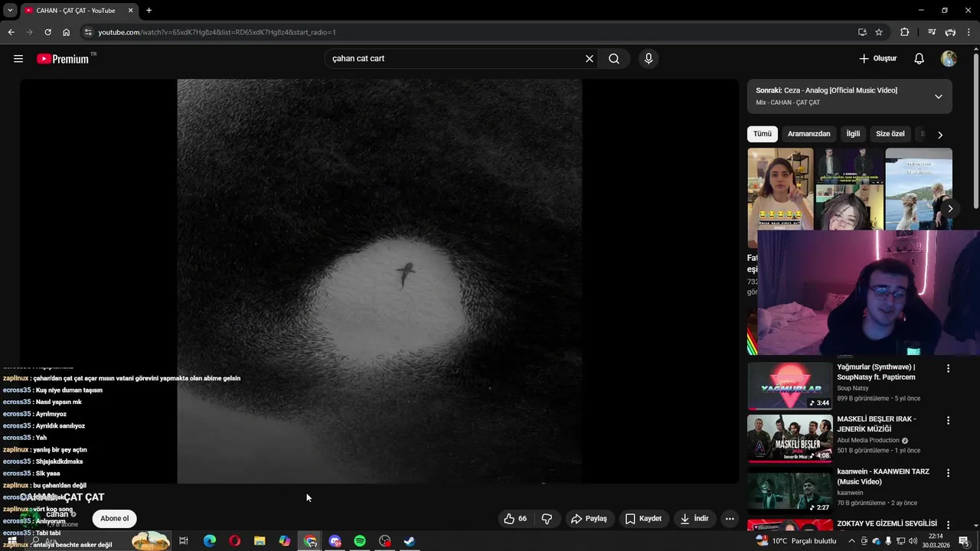Screen dimensions: 980x551
Task: Close the CAHAN - ÇAT ÇAT tab
Action: click(131, 11)
